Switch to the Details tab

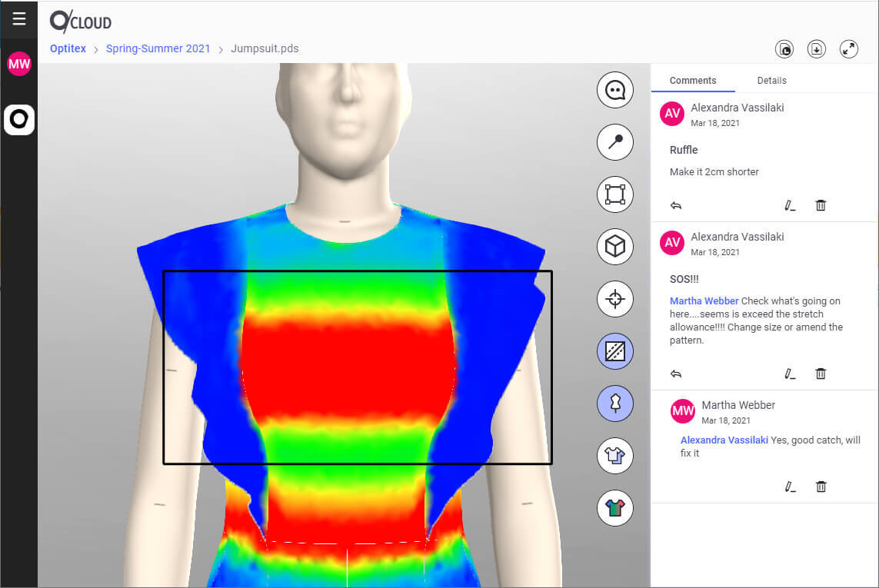(771, 81)
